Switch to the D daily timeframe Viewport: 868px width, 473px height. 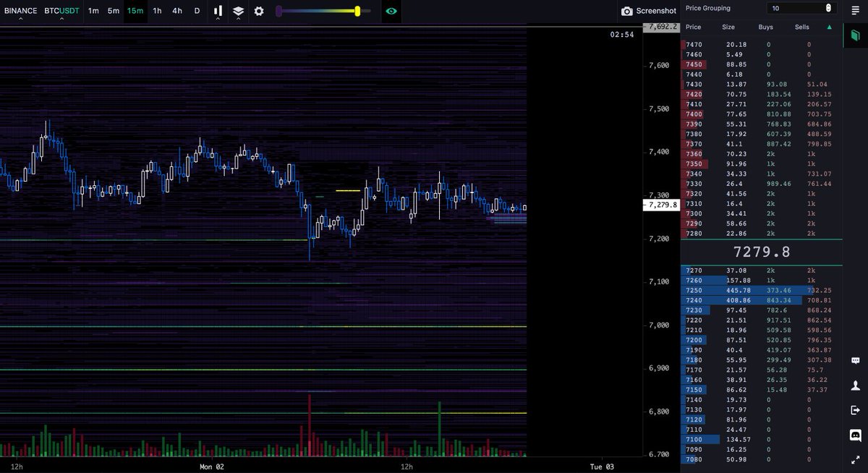197,11
